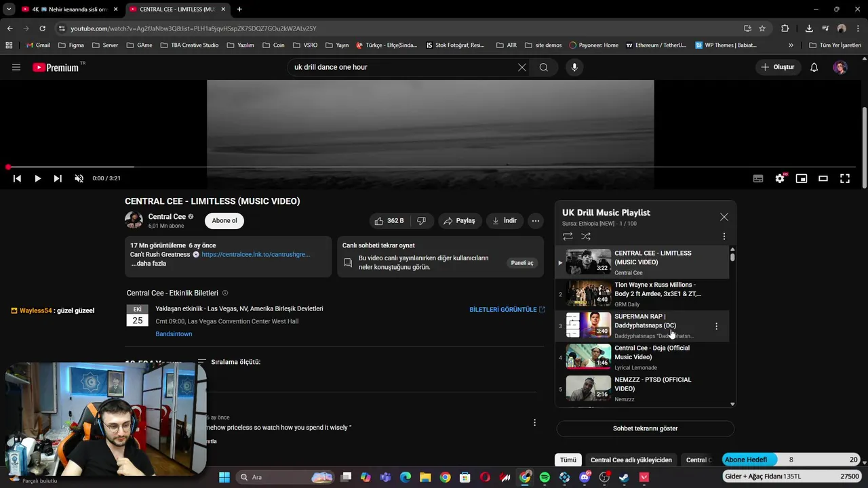
Task: Open a new browser tab
Action: [239, 9]
